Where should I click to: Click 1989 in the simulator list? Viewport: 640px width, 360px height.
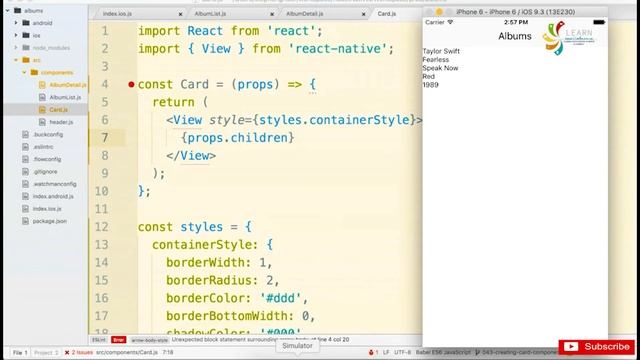(x=430, y=85)
